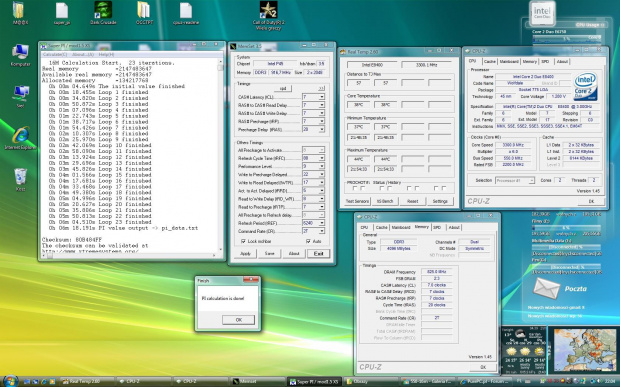
Task: Open the OCCTPT folder icon
Action: (144, 13)
